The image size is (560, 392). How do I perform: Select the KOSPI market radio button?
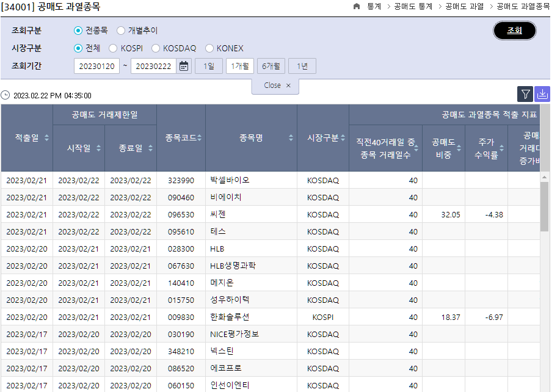tap(113, 48)
